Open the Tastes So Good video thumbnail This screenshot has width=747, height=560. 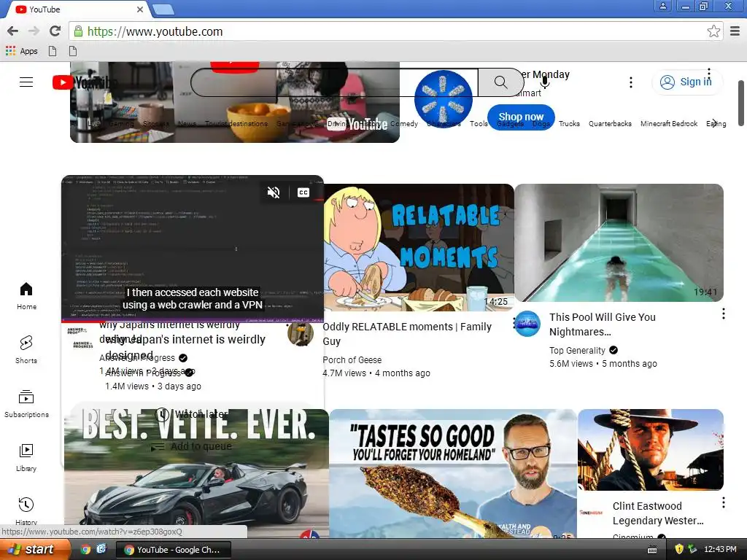452,472
